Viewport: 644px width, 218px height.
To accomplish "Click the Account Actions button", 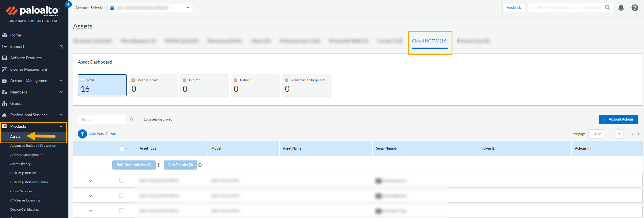I will pos(618,119).
